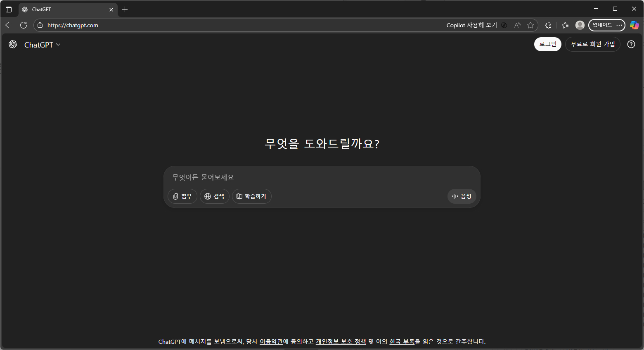Click the Copilot page context icon
The image size is (644, 350).
click(504, 25)
